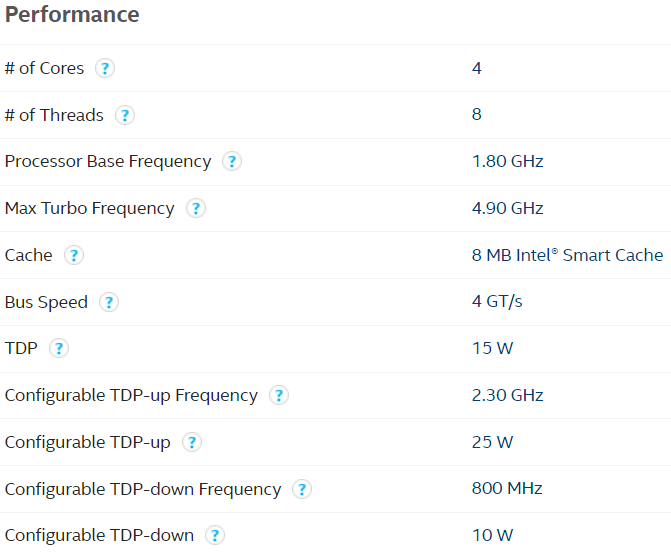
Task: Click the Processor Base Frequency label
Action: (x=108, y=162)
